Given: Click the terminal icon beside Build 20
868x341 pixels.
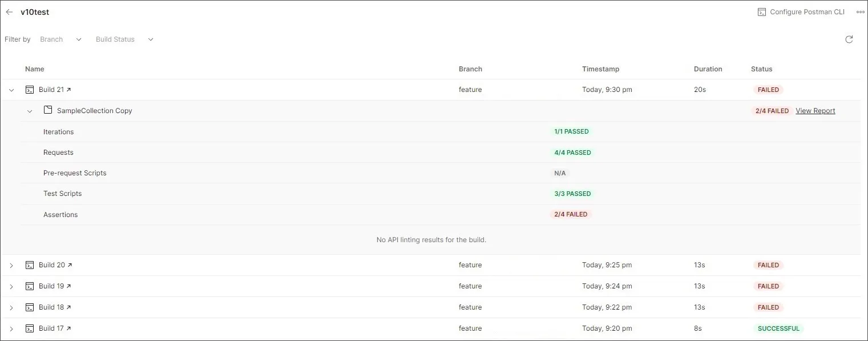Looking at the screenshot, I should pyautogui.click(x=30, y=265).
